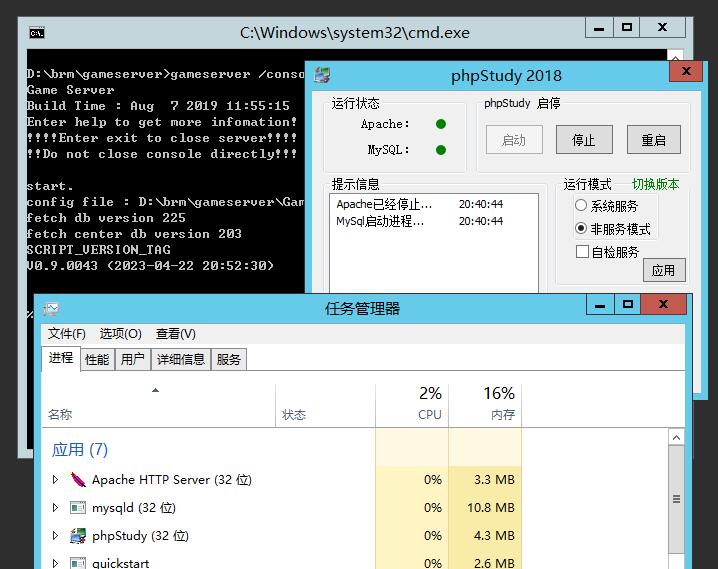Select the 应用 (7) group header
718x569 pixels.
point(80,450)
